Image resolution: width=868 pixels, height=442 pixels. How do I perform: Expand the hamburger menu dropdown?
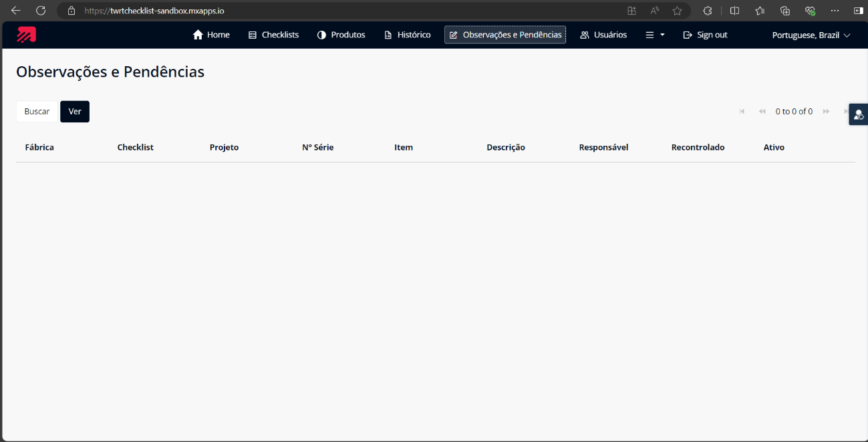coord(655,35)
